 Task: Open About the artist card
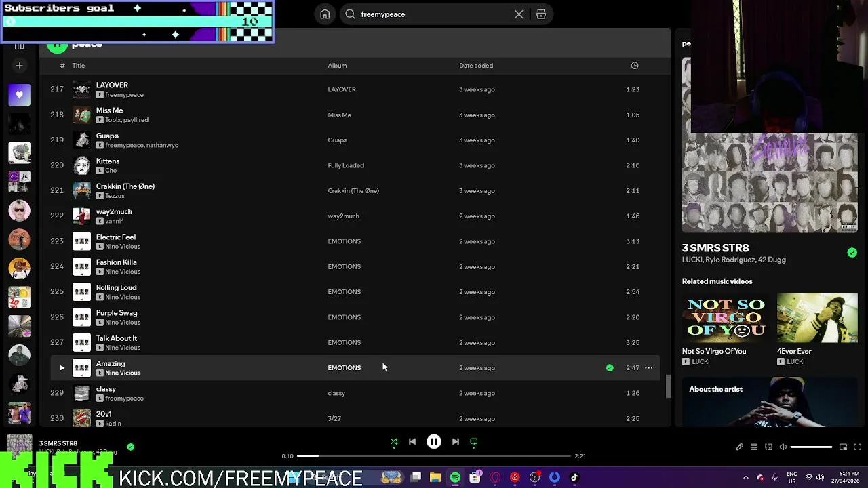[770, 401]
